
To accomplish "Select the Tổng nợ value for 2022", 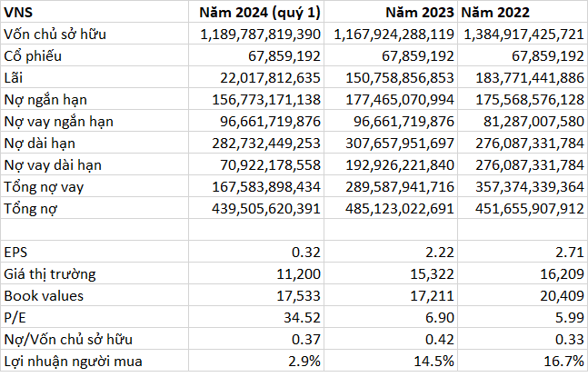I will [525, 208].
